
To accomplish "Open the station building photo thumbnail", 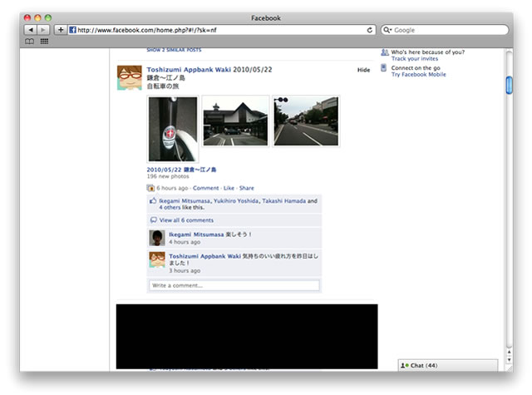I will [235, 121].
